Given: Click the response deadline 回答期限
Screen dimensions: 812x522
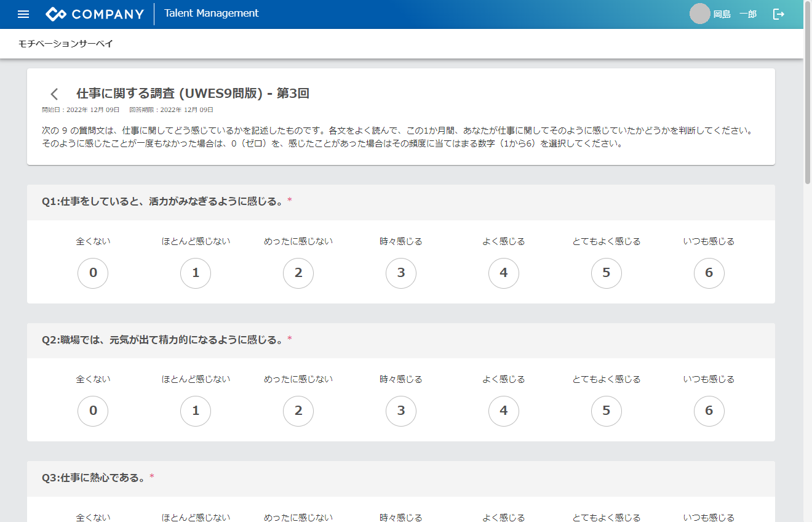Looking at the screenshot, I should [172, 110].
